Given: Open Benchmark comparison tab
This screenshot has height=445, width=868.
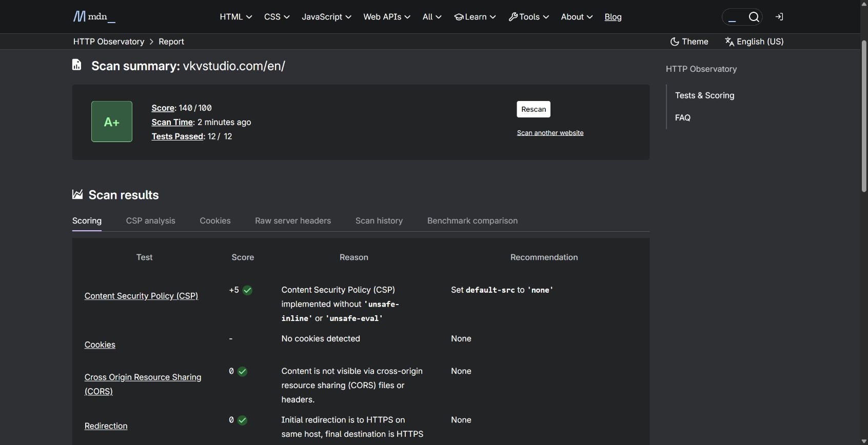Looking at the screenshot, I should [472, 221].
